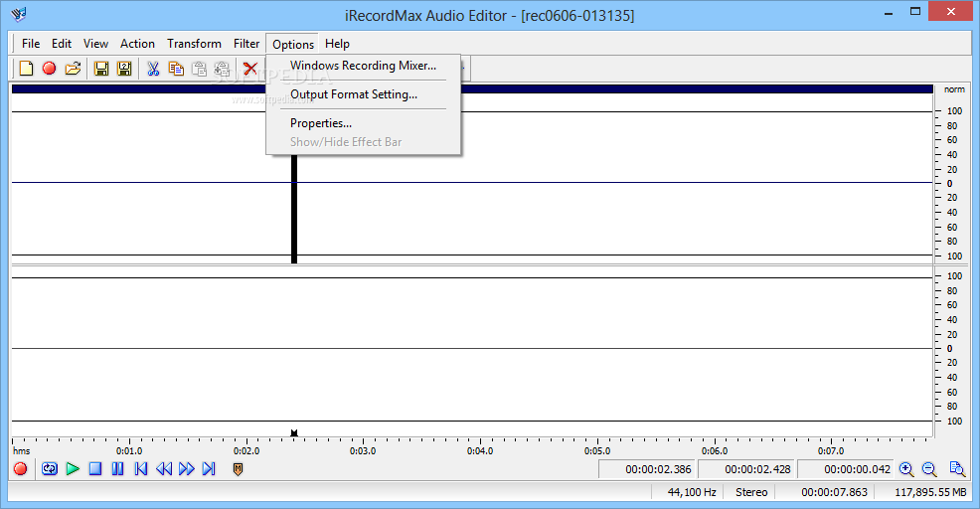Copy the selection with the toolbar copy icon

click(x=176, y=69)
